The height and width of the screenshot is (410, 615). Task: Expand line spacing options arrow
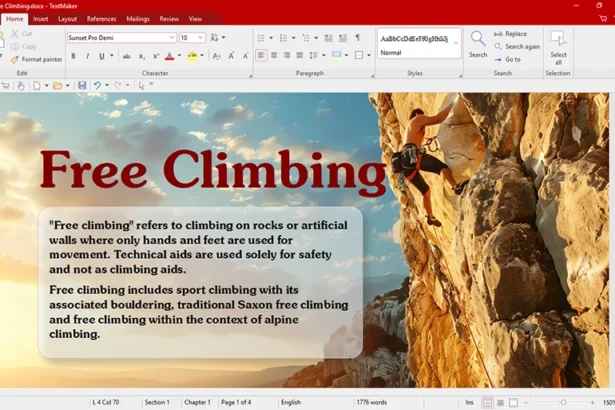pyautogui.click(x=324, y=55)
